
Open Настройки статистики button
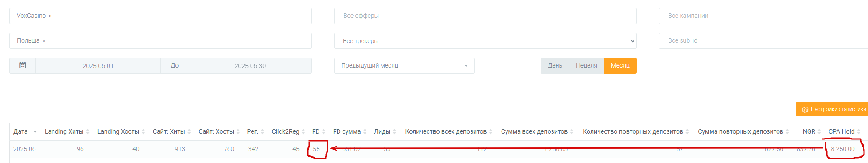(832, 109)
